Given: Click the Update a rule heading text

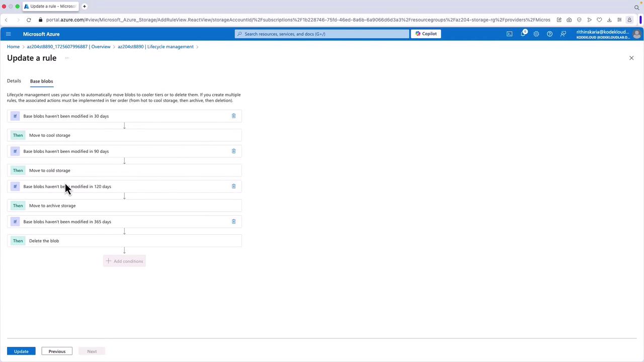Looking at the screenshot, I should [x=32, y=58].
